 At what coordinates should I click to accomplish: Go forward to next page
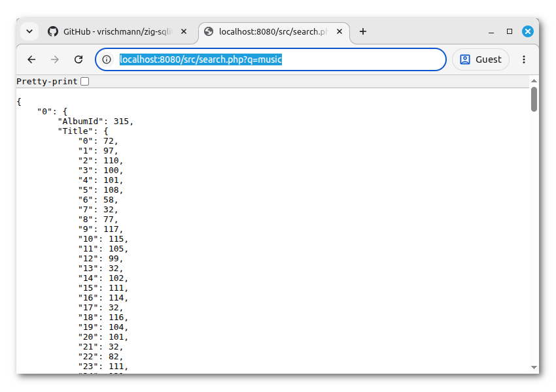pyautogui.click(x=54, y=59)
